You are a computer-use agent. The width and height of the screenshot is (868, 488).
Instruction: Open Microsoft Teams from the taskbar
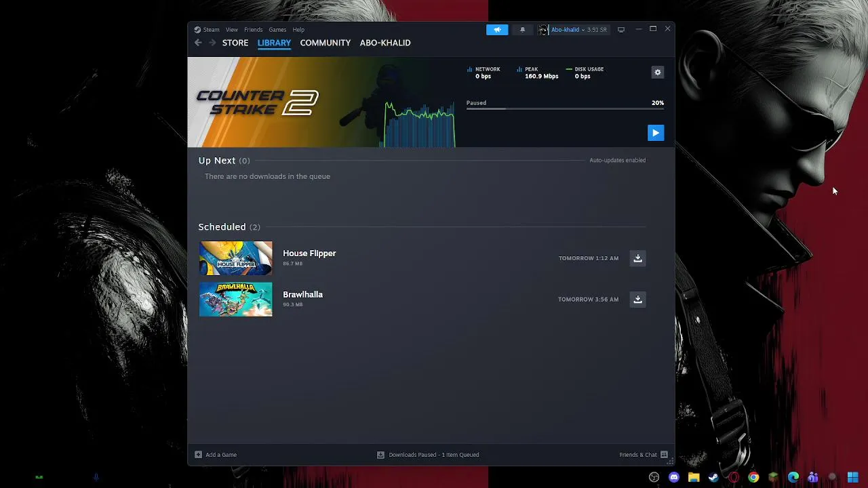click(x=813, y=477)
